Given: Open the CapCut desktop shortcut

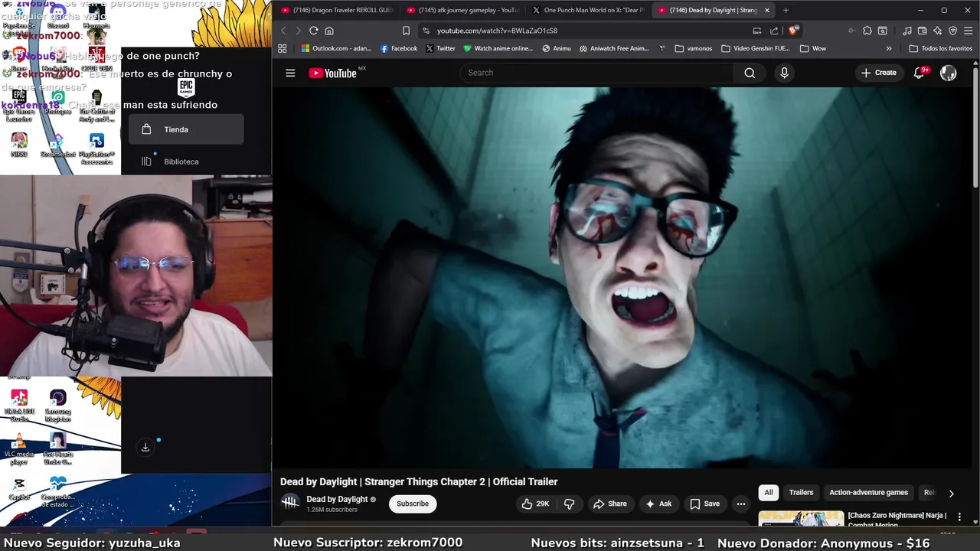Looking at the screenshot, I should tap(19, 488).
